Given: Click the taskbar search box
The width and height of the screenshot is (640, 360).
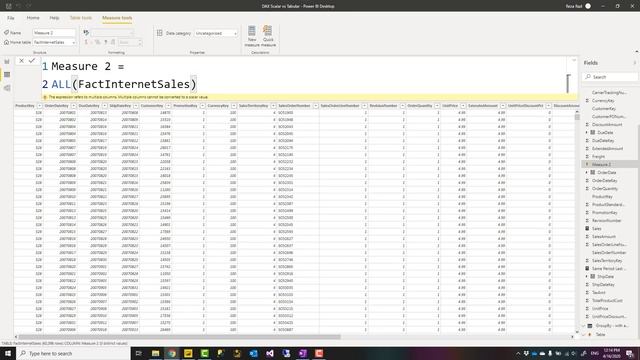Looking at the screenshot, I should pos(73,353).
